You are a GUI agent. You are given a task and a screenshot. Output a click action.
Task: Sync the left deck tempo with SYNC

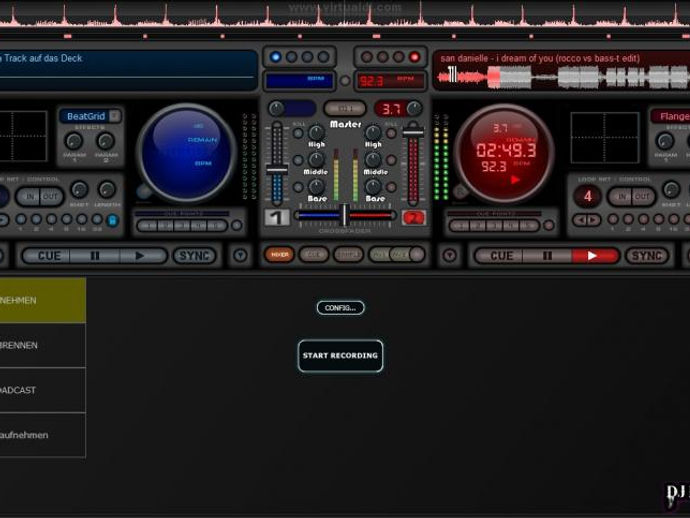point(194,256)
